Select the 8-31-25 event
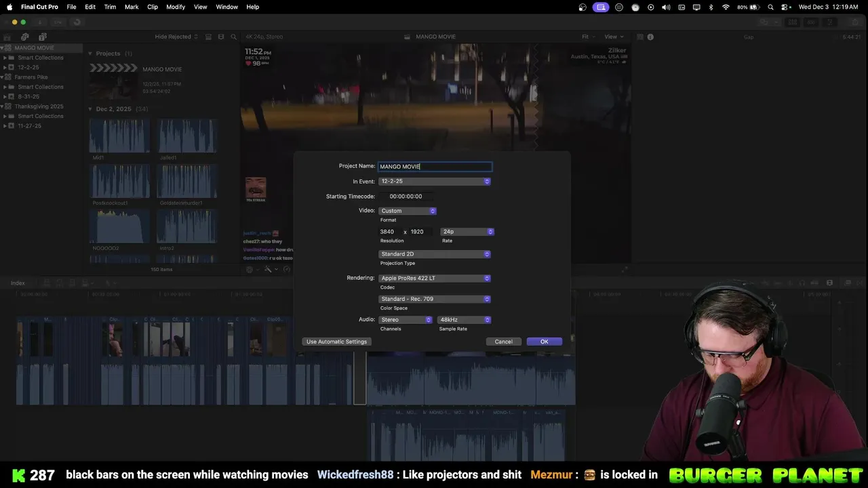 [28, 96]
